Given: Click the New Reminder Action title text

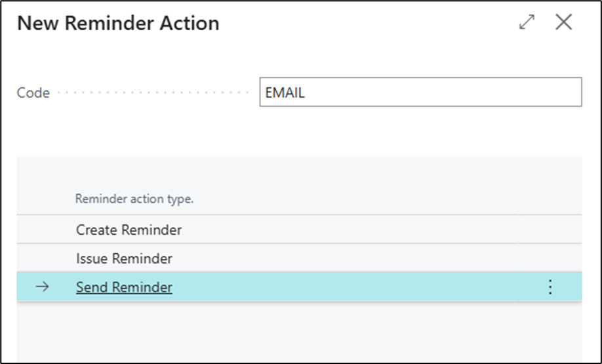Looking at the screenshot, I should click(118, 24).
